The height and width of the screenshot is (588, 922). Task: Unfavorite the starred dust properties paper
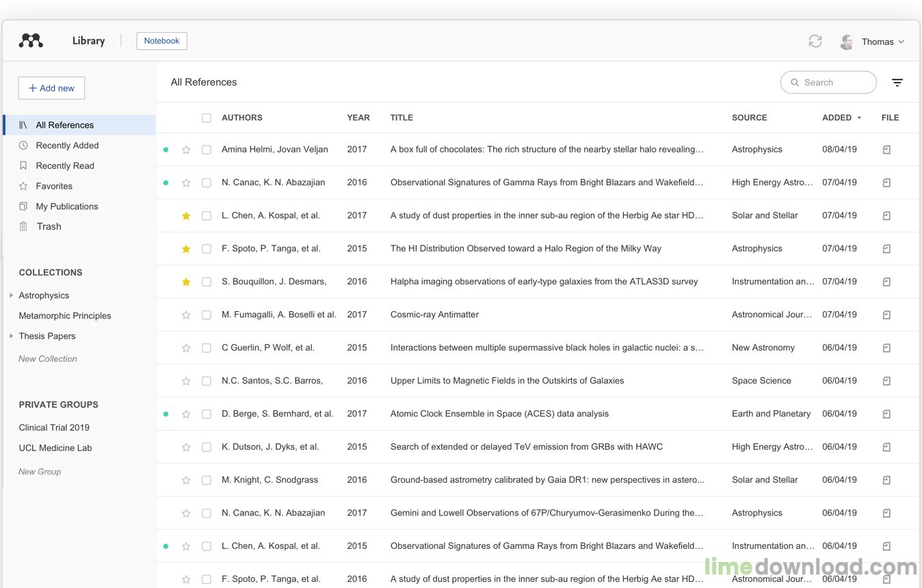pos(185,215)
